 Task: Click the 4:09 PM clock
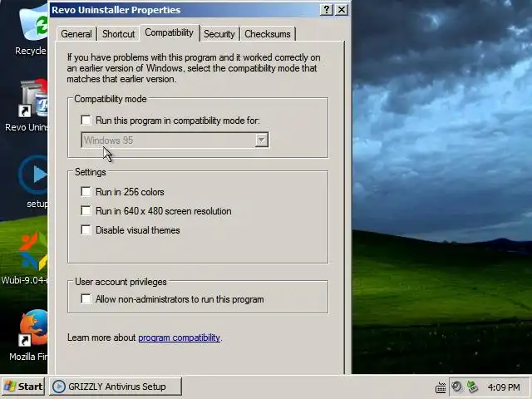point(504,387)
